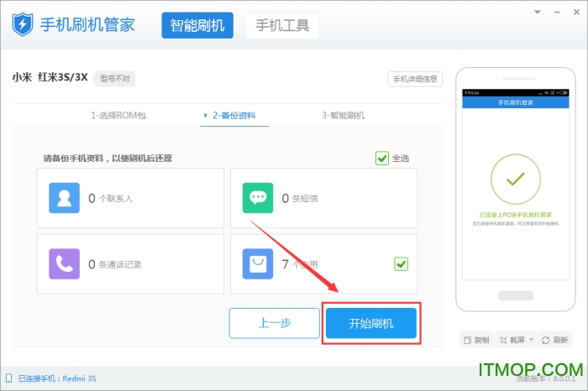Click the contacts icon

click(64, 198)
